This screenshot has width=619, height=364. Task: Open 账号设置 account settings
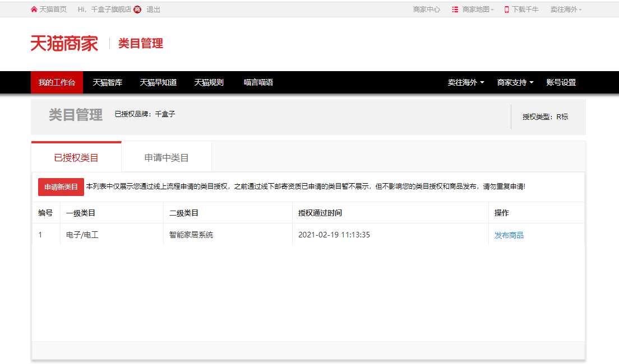click(561, 82)
